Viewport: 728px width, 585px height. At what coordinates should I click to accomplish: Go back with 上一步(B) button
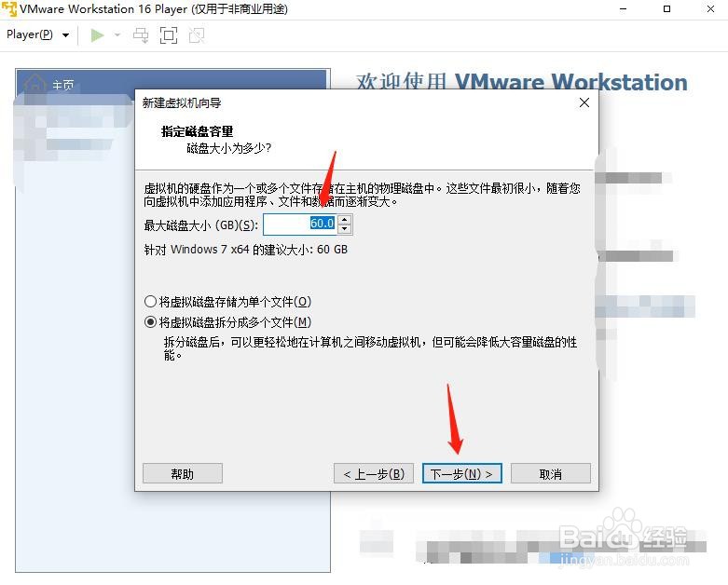(374, 473)
